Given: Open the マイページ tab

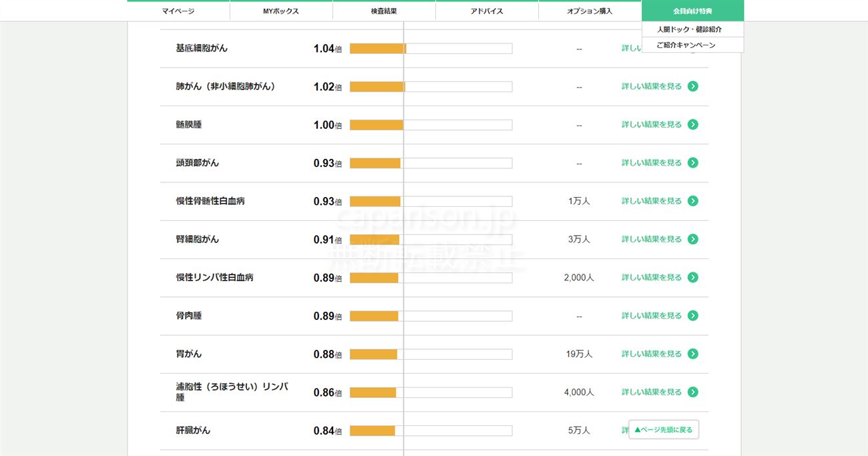Looking at the screenshot, I should click(178, 11).
